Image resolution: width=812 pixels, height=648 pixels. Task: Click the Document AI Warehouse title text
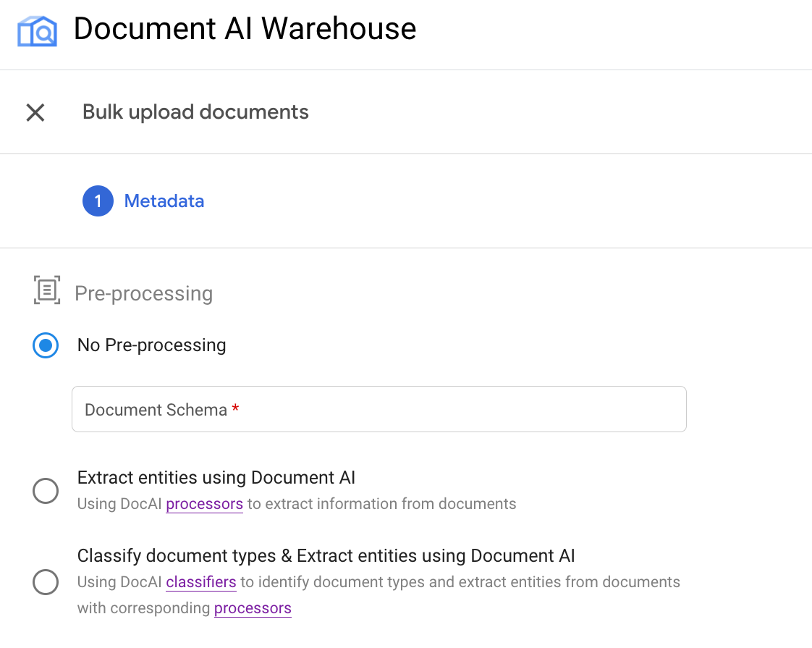pyautogui.click(x=245, y=29)
